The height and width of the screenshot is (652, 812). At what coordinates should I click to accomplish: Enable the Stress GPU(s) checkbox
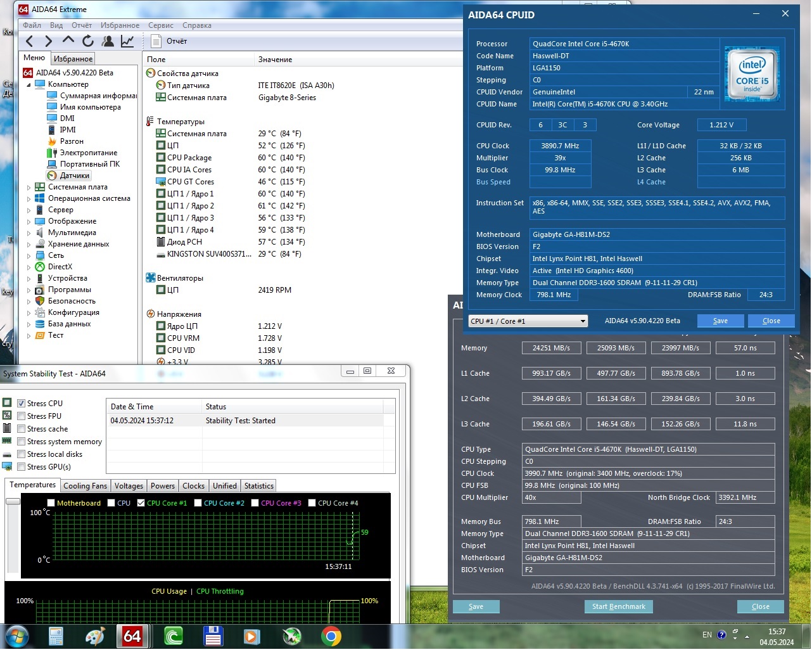[22, 467]
